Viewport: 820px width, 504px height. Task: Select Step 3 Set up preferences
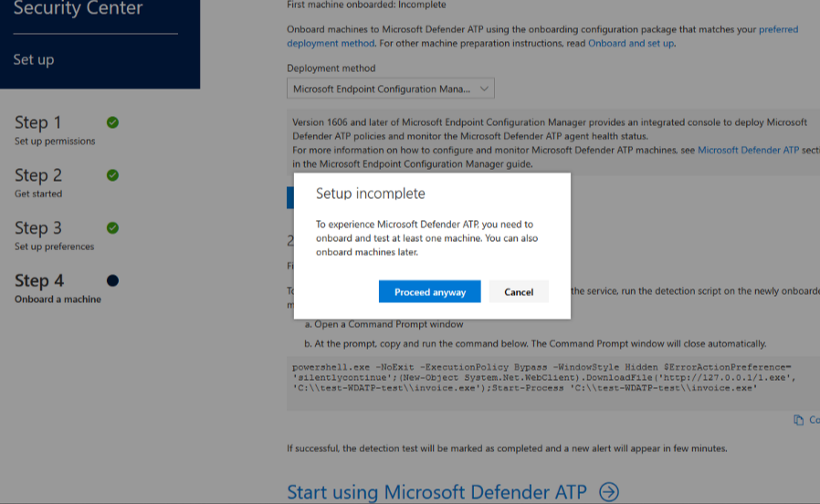(55, 235)
